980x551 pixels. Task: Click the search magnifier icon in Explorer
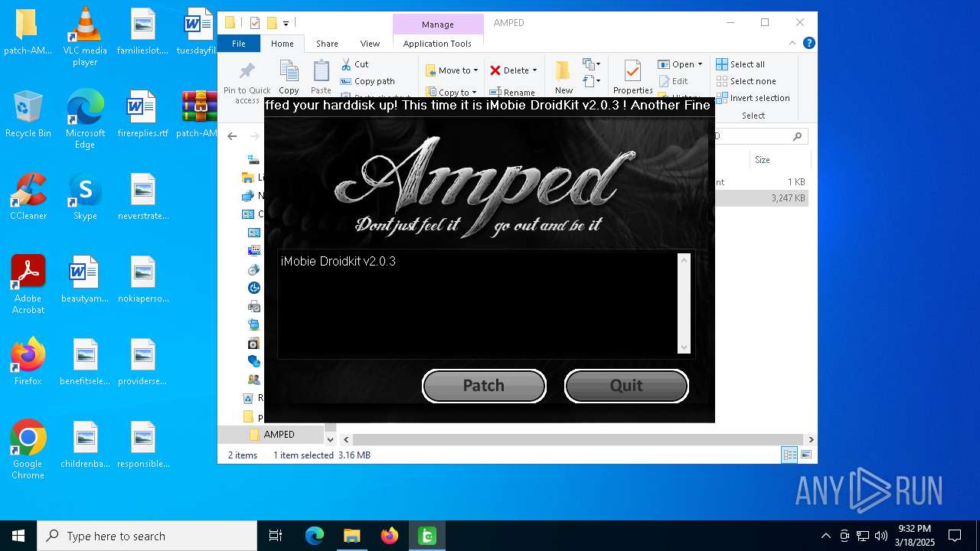(797, 136)
